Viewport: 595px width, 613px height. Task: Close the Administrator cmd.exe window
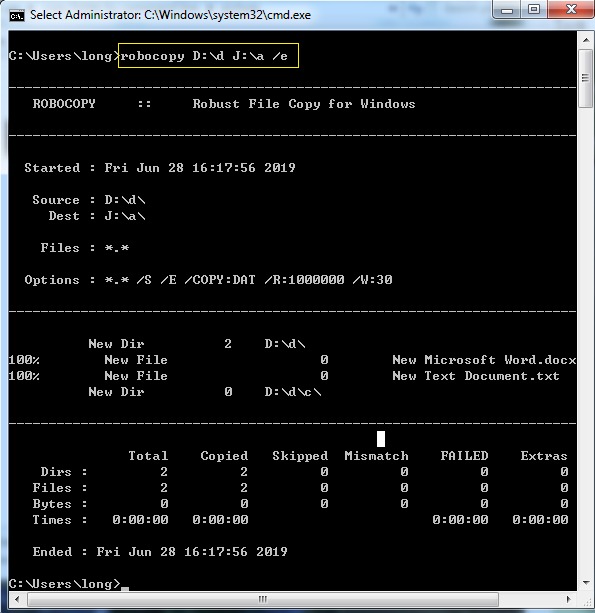point(571,9)
